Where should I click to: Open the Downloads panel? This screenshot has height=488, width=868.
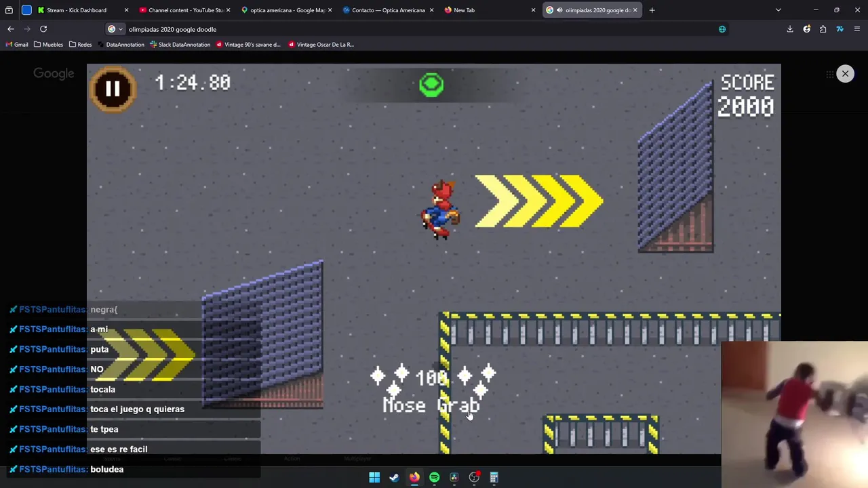790,29
